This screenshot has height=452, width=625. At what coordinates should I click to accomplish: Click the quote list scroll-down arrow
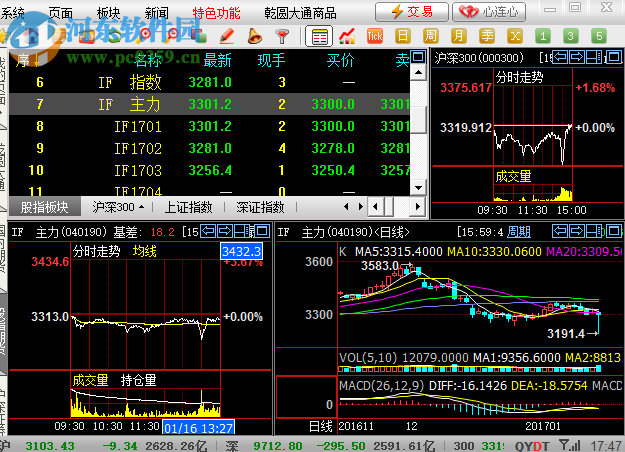[419, 187]
